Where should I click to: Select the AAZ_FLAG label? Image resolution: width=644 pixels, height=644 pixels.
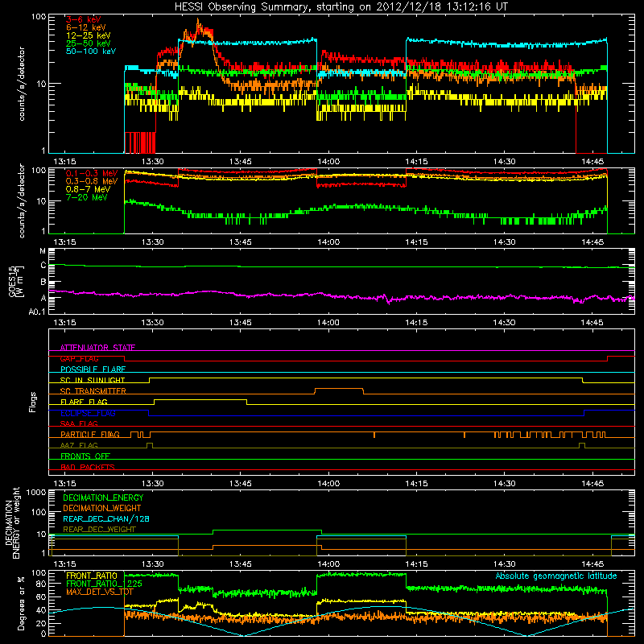point(79,445)
